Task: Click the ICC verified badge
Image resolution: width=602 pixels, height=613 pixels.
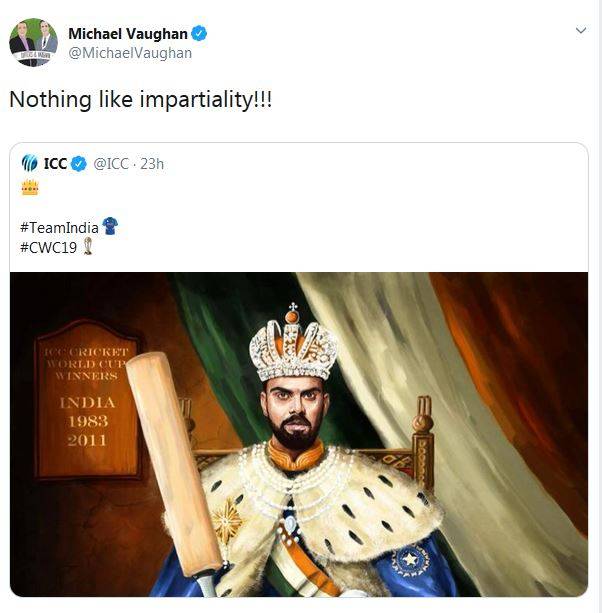Action: (79, 164)
